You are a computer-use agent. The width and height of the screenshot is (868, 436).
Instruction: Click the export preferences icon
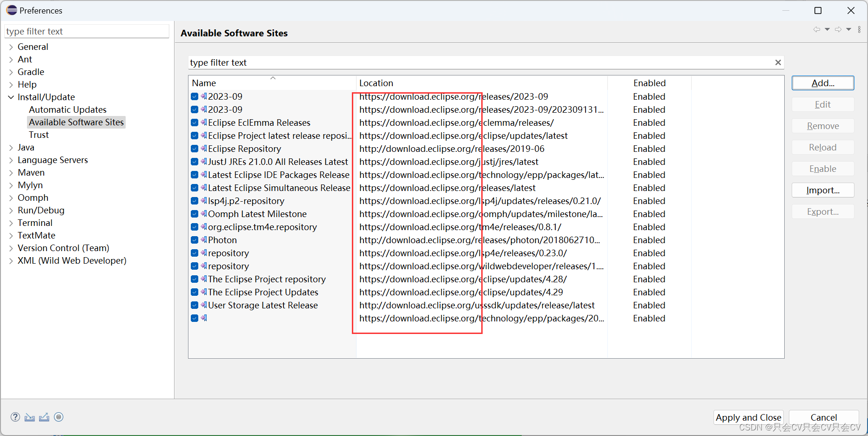tap(44, 417)
